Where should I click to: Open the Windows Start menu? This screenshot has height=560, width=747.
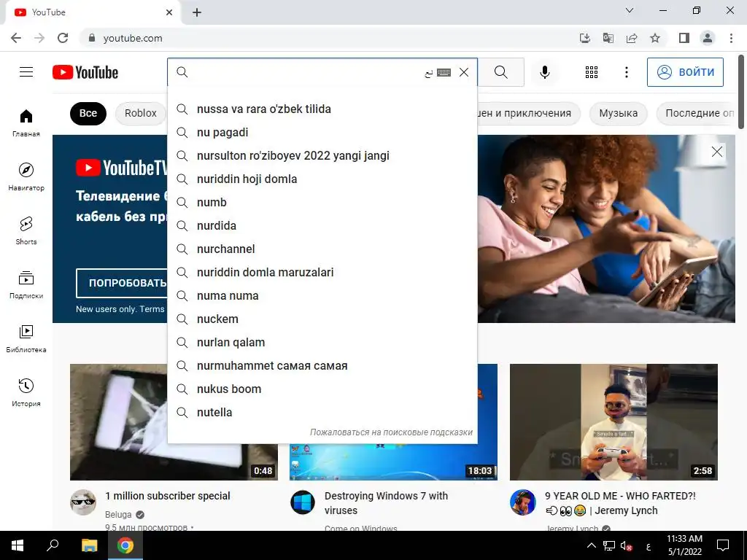point(18,545)
